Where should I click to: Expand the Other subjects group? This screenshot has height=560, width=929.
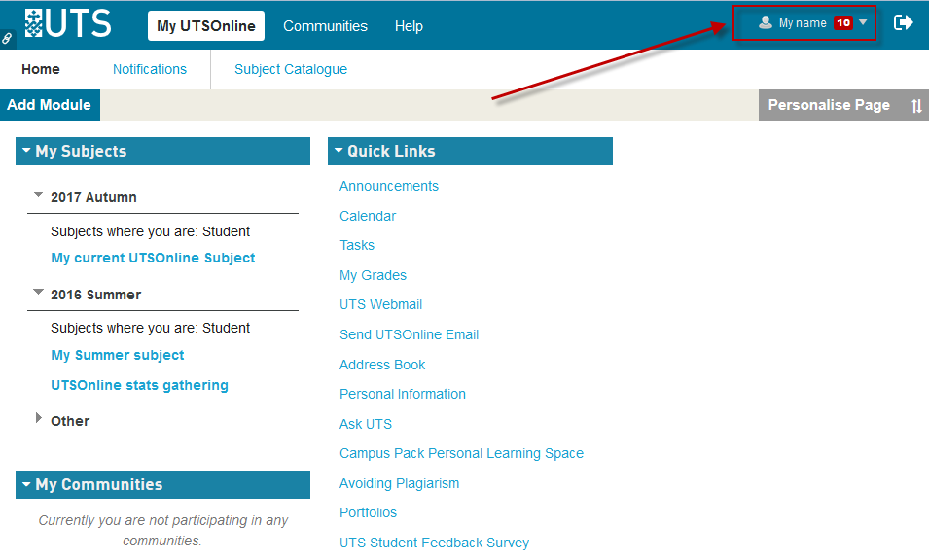pyautogui.click(x=39, y=418)
